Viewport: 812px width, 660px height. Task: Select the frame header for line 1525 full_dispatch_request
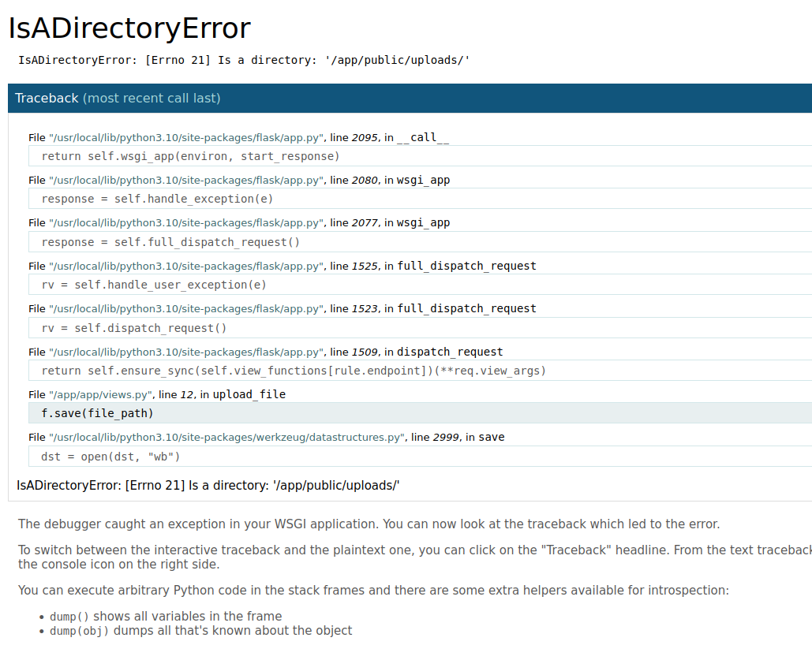[282, 266]
